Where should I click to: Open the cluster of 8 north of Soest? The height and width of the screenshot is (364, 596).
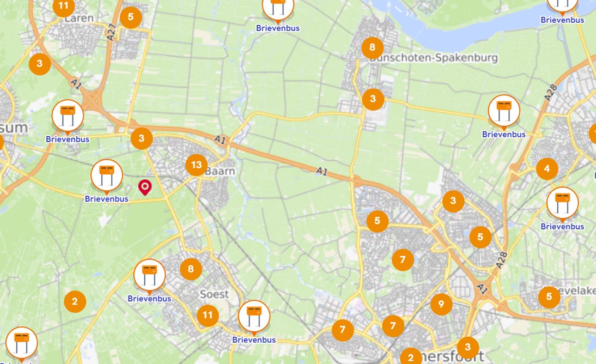click(x=191, y=269)
